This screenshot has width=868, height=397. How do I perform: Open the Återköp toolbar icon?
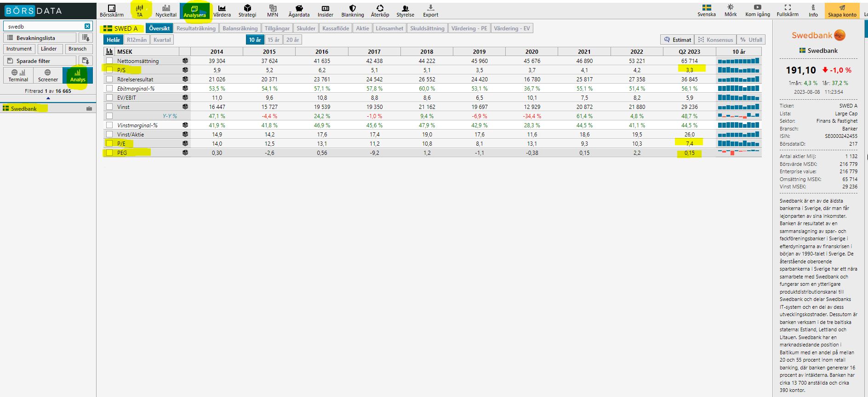380,11
